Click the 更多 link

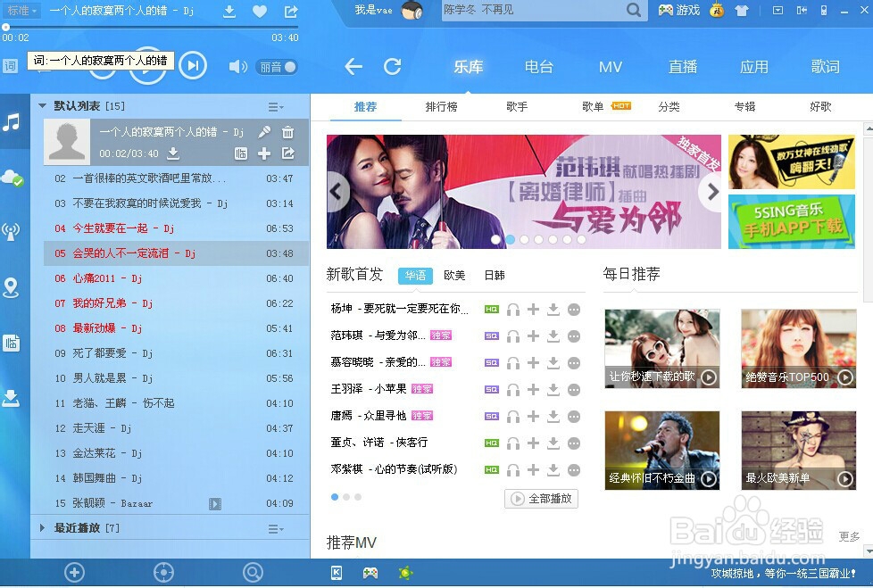tap(849, 536)
